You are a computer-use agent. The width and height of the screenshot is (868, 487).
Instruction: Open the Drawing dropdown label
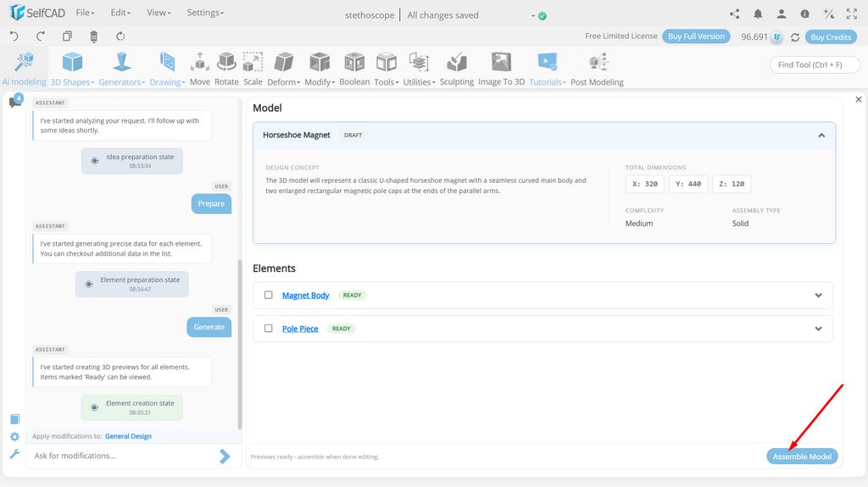pos(167,82)
